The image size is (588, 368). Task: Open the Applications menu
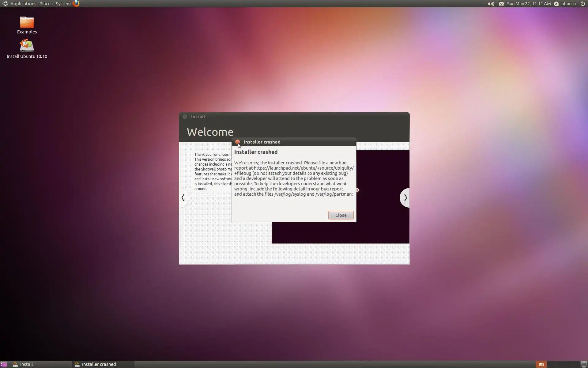coord(23,4)
